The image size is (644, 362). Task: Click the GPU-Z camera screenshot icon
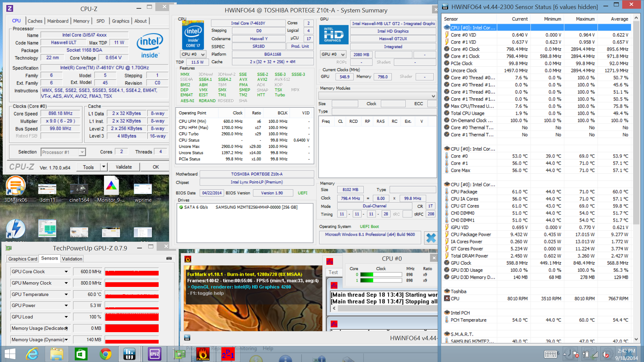[x=169, y=258]
